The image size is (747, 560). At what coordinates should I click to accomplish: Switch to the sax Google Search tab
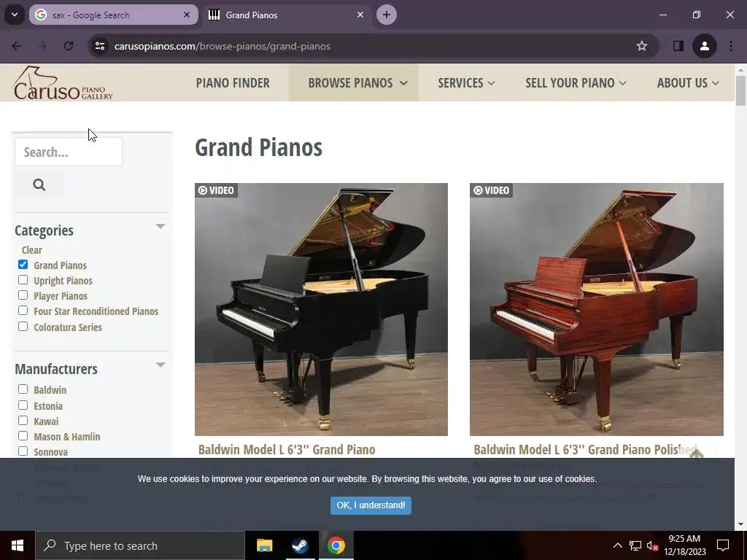pos(113,15)
